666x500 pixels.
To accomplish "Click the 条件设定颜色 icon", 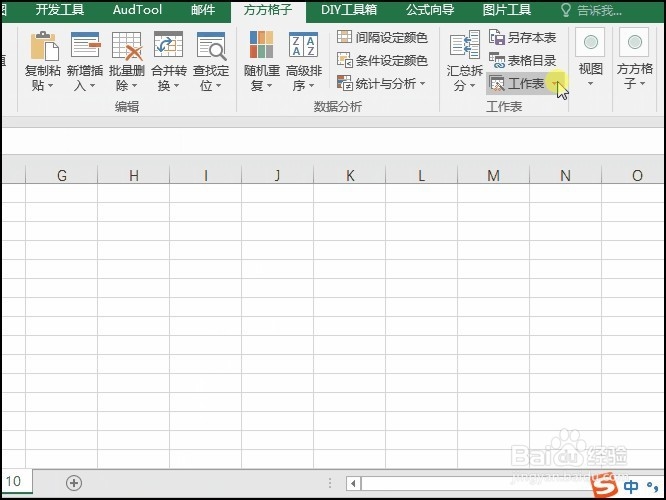I will point(344,60).
